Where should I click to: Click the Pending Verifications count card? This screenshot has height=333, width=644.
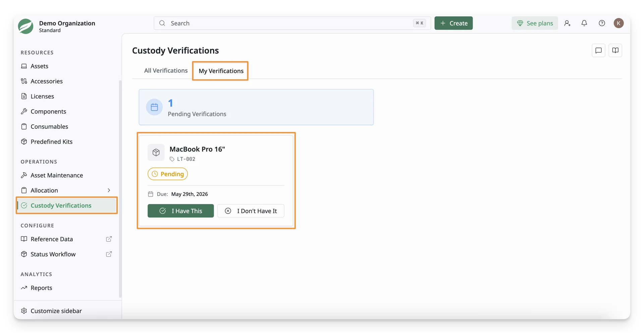click(x=256, y=107)
